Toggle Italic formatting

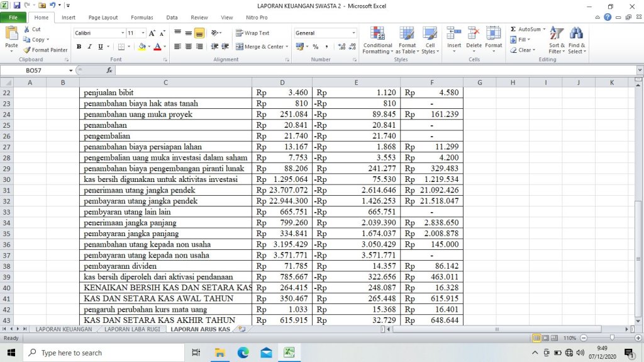coord(90,47)
